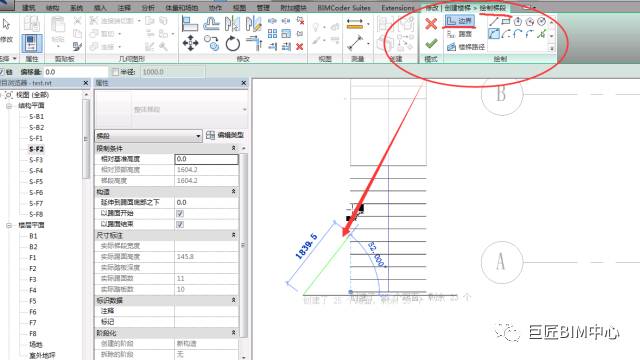This screenshot has width=640, height=360.
Task: Close the 属性 properties panel
Action: 244,83
